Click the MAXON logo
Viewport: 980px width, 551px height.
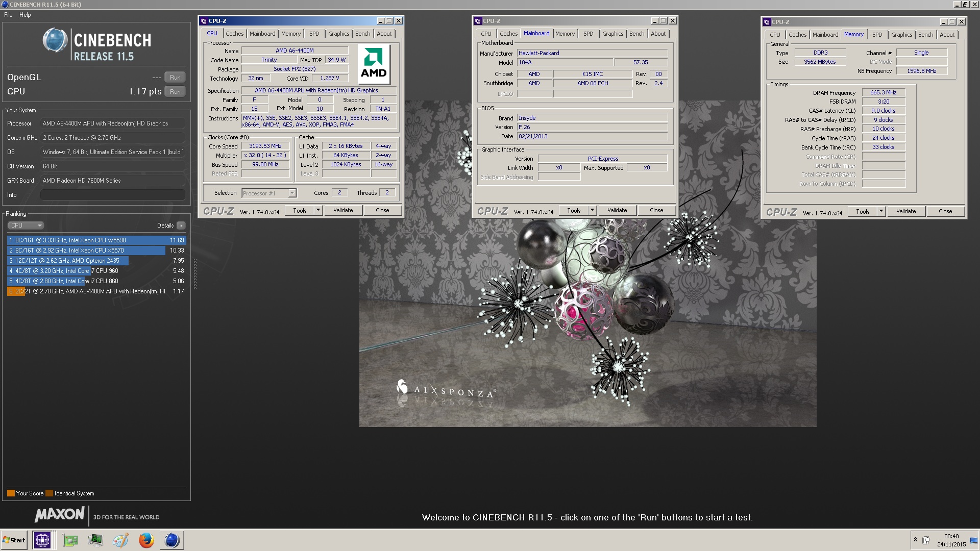[59, 515]
